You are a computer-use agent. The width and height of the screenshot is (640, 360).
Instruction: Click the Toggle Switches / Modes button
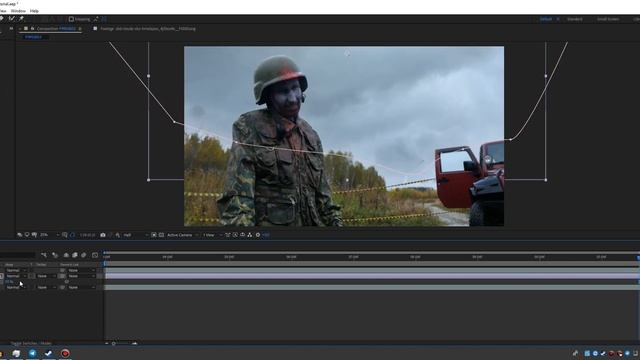point(31,344)
